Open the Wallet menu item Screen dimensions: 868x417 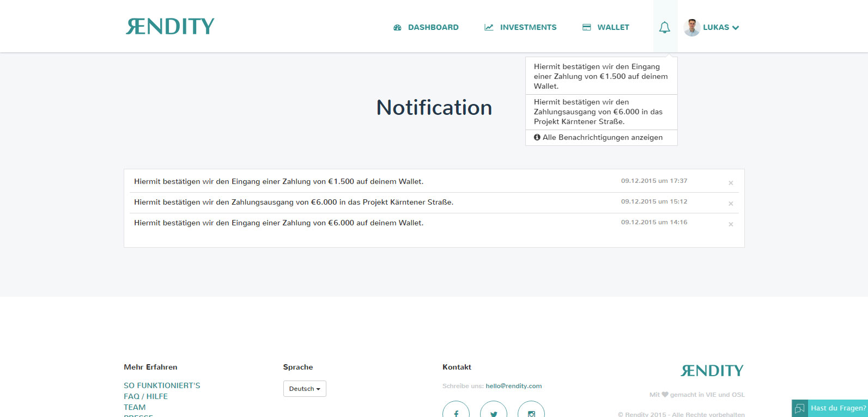pos(605,27)
